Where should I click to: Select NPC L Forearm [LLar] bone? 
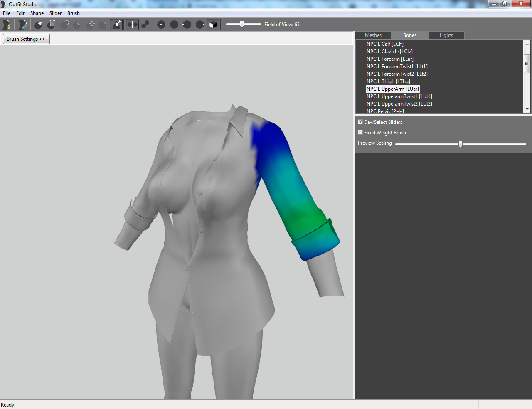(390, 59)
